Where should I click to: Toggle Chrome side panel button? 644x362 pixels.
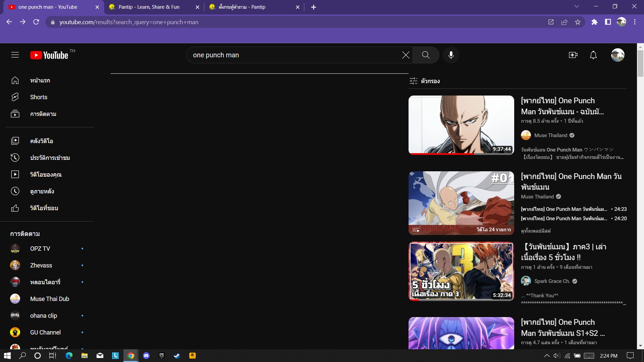tap(608, 22)
